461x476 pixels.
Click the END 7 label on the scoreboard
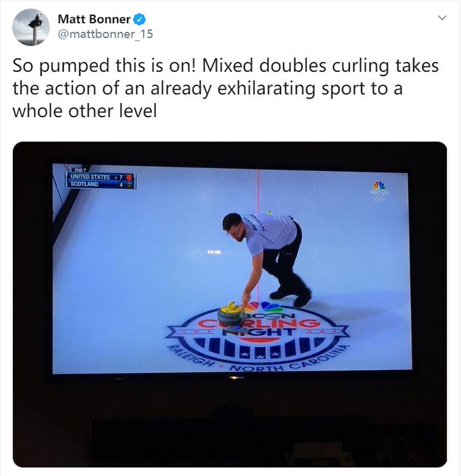80,170
